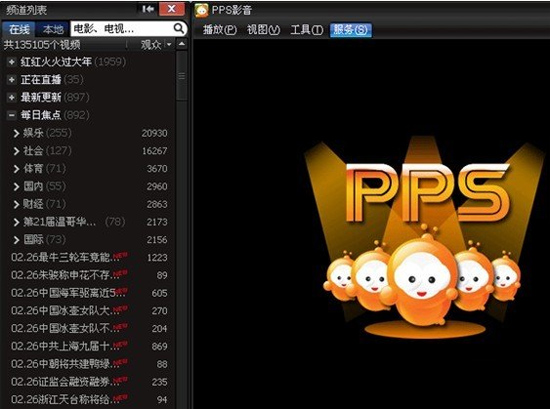Click the 国内 viewer count 2960
Viewport: 550px width, 409px height.
pyautogui.click(x=157, y=186)
